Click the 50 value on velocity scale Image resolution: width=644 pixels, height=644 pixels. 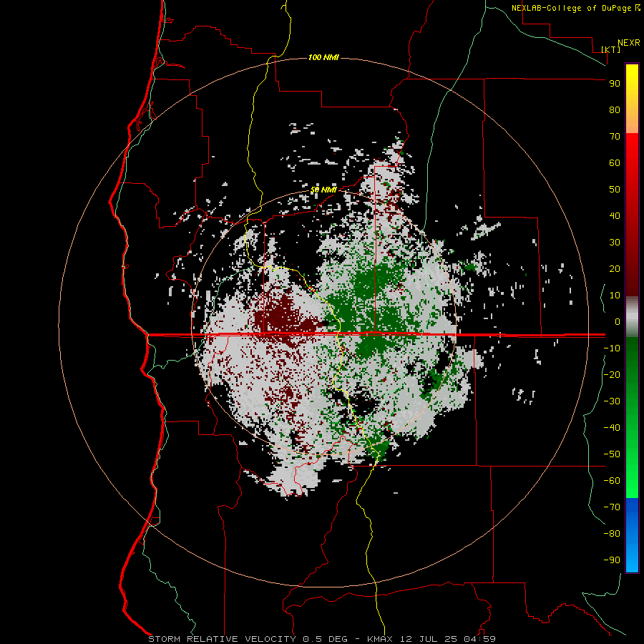[x=615, y=190]
